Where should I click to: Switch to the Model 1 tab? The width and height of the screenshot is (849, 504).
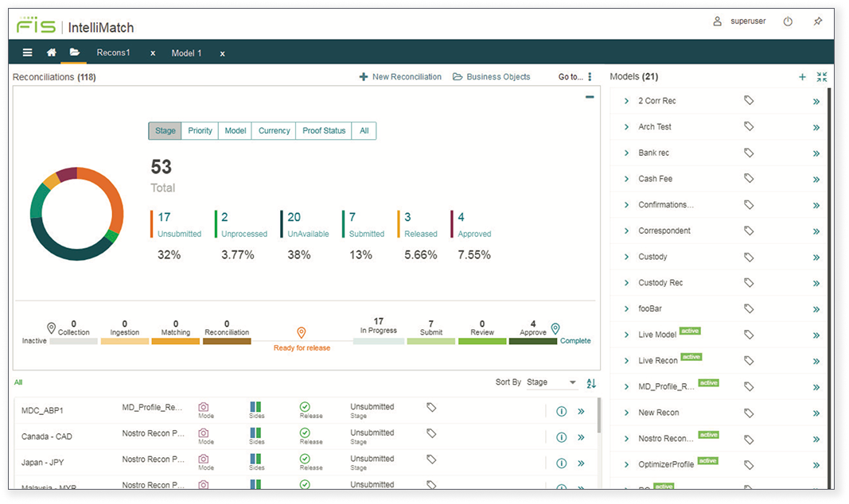click(186, 53)
